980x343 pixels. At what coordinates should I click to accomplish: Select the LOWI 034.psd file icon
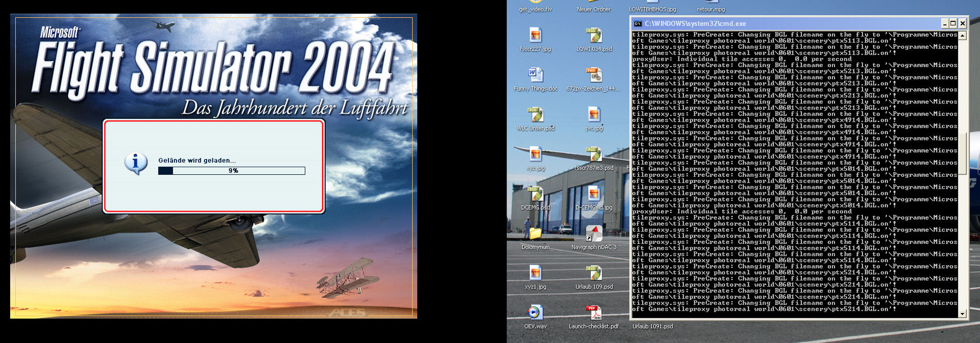click(x=594, y=35)
